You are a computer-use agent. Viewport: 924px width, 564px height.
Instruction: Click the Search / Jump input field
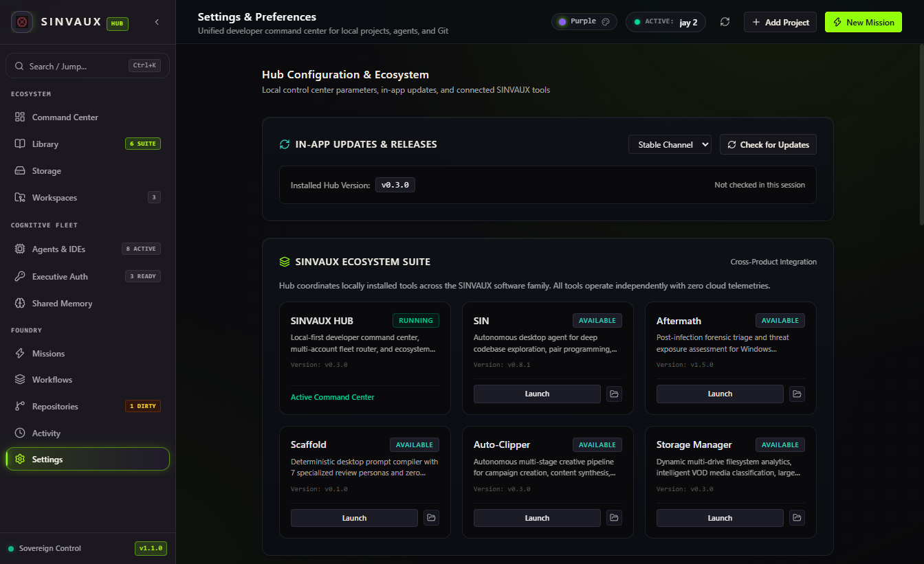[87, 66]
